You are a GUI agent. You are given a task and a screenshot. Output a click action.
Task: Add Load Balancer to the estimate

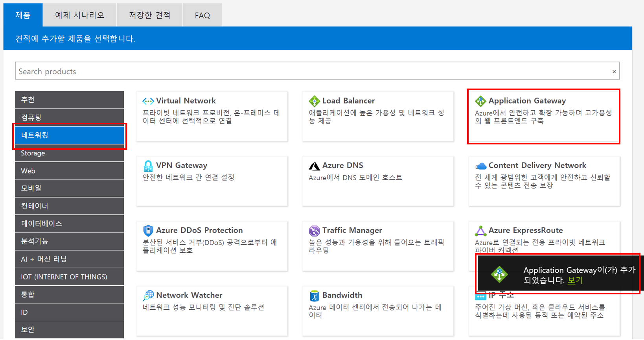tap(378, 116)
